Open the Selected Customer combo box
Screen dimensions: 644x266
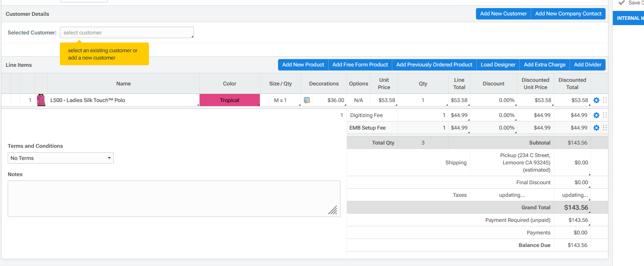pos(127,32)
